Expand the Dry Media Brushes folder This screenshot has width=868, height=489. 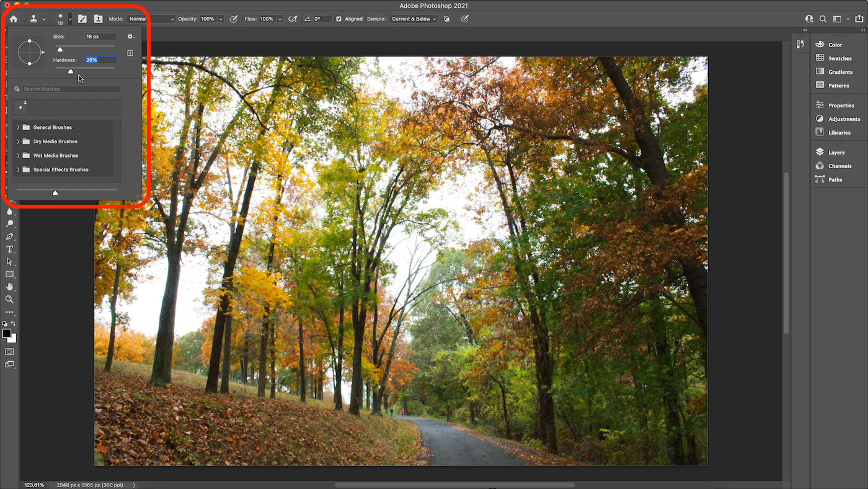coord(18,141)
